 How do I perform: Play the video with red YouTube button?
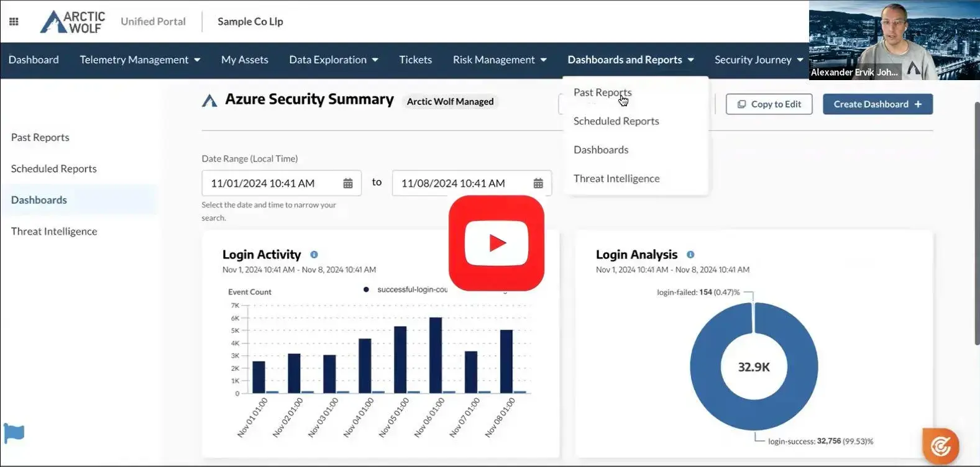(497, 243)
